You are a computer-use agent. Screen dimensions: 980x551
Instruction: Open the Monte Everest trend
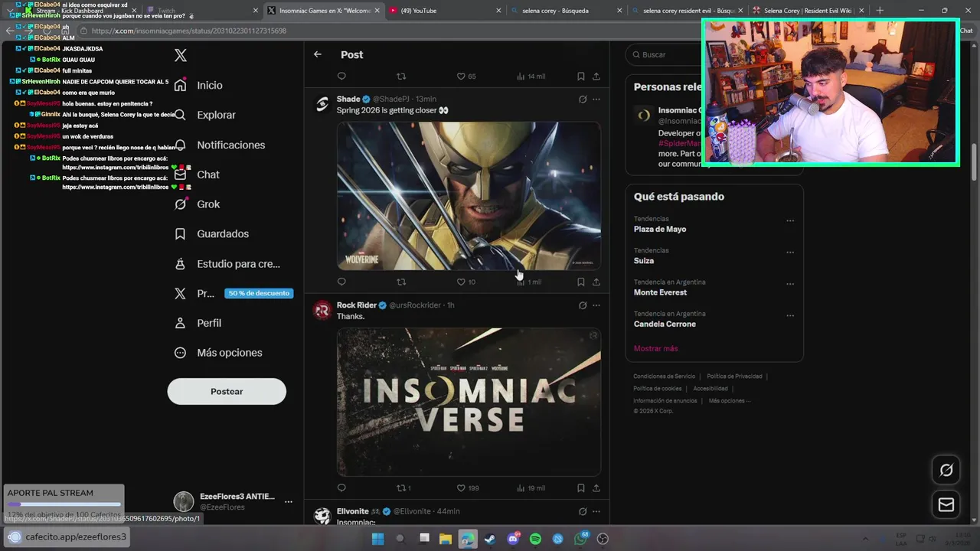pos(660,292)
